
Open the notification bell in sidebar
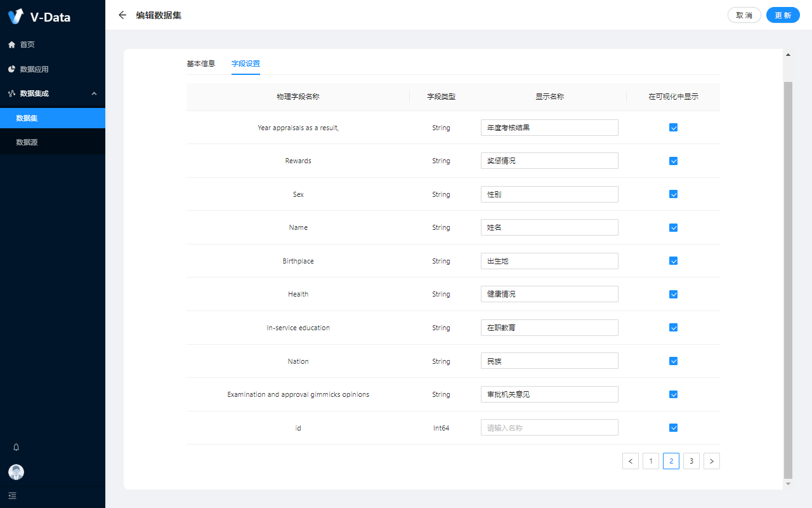(x=16, y=447)
